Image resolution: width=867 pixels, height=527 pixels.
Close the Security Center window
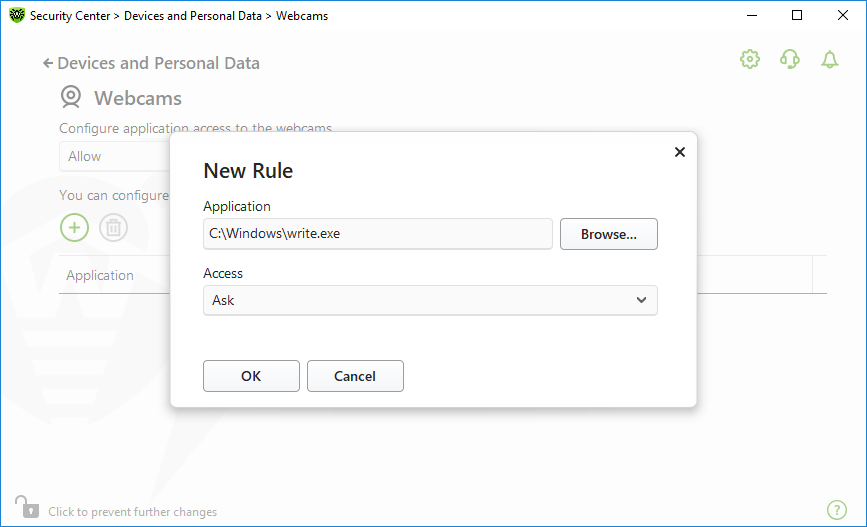[x=843, y=15]
